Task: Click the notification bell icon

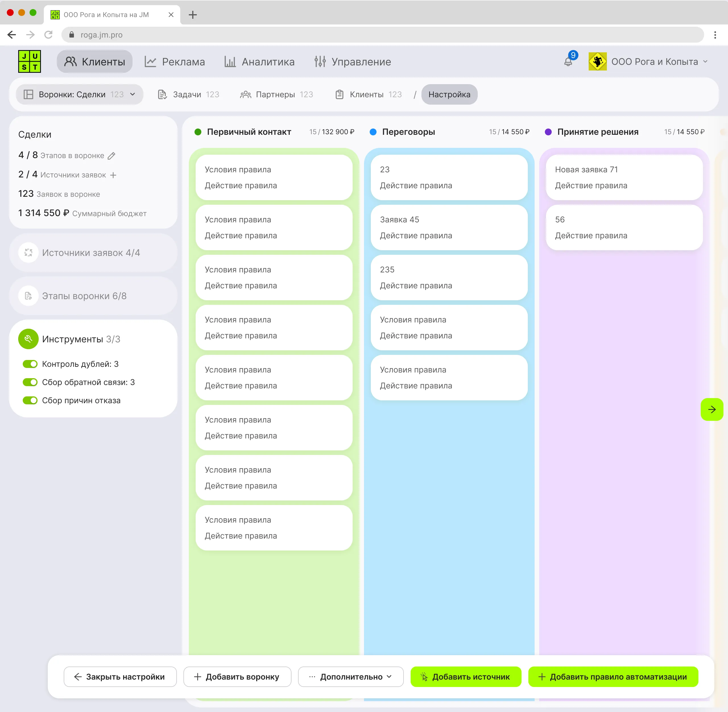Action: tap(568, 62)
